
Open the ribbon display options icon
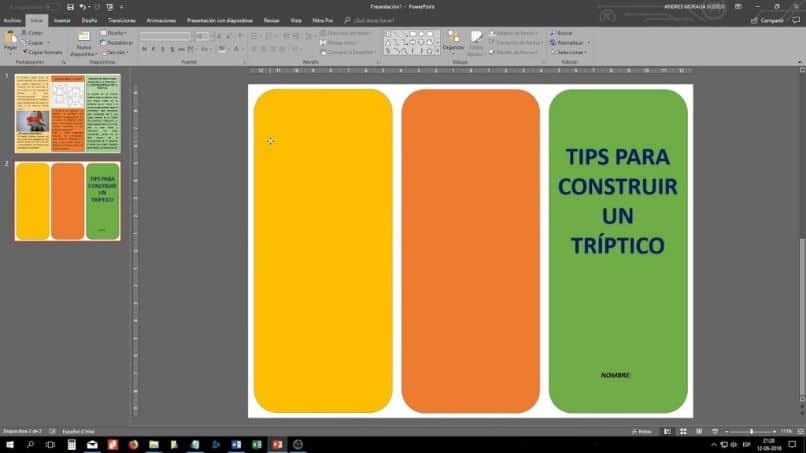[738, 7]
